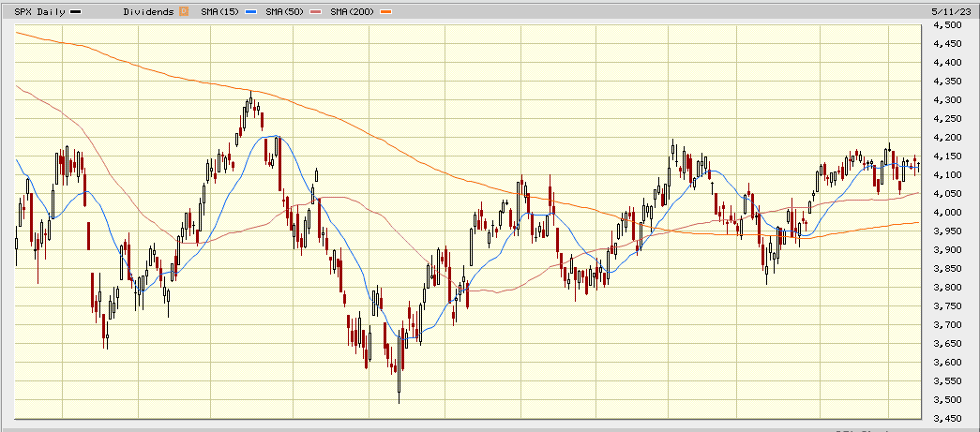Screen dimensions: 980x432
Task: Select the SMA(15) legend text
Action: (220, 11)
